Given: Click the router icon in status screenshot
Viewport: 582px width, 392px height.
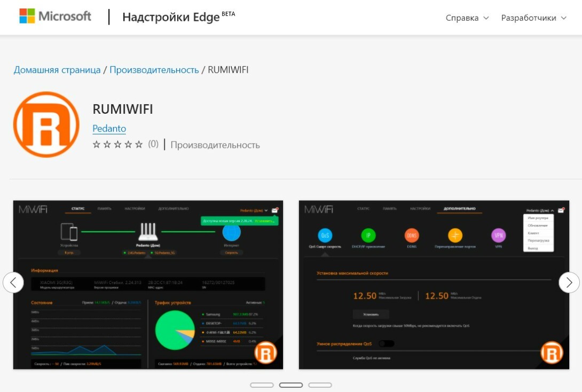Looking at the screenshot, I should pos(148,232).
